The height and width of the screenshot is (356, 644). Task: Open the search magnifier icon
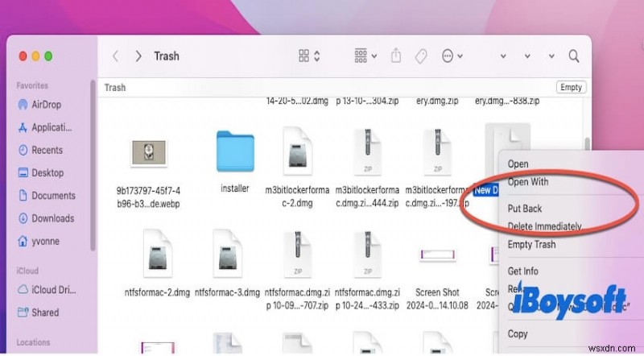574,56
